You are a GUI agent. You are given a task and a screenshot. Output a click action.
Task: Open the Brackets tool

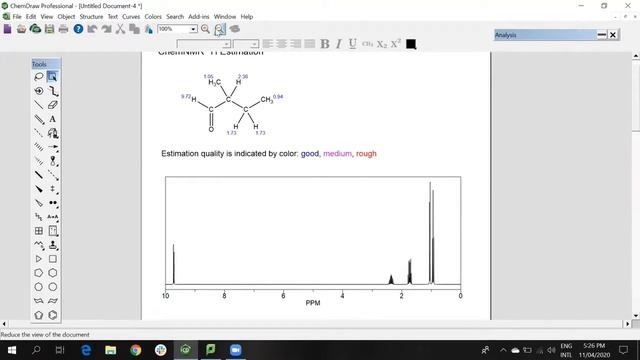coord(53,189)
